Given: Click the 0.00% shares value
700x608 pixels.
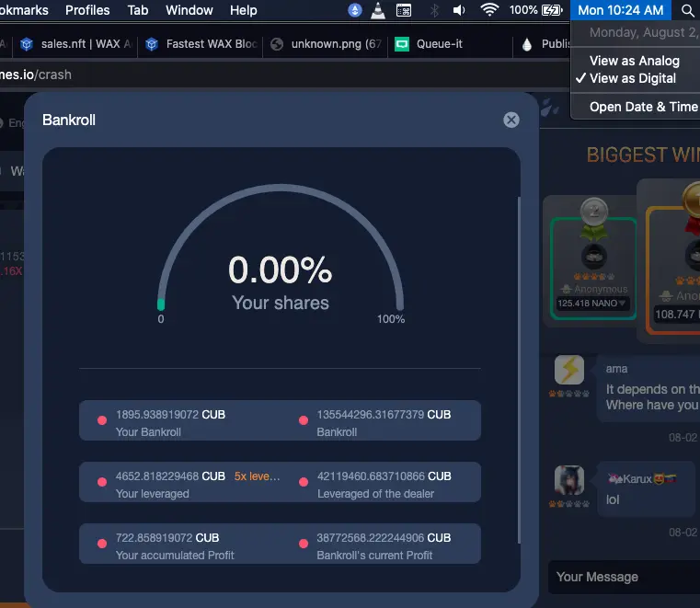Looking at the screenshot, I should 281,270.
